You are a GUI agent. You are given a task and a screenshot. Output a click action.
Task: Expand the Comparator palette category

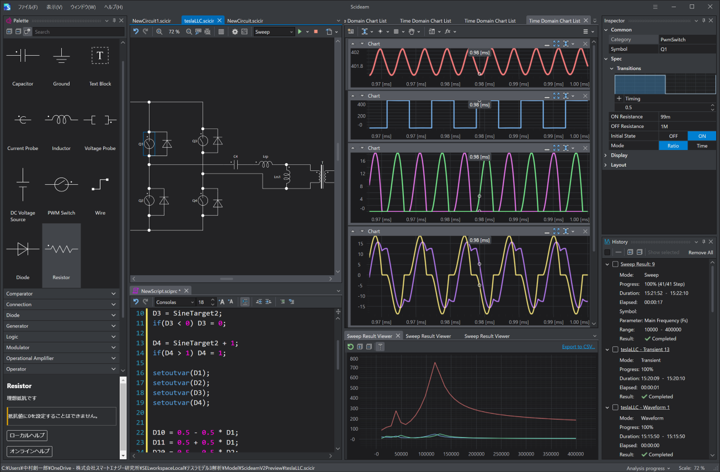pyautogui.click(x=60, y=294)
